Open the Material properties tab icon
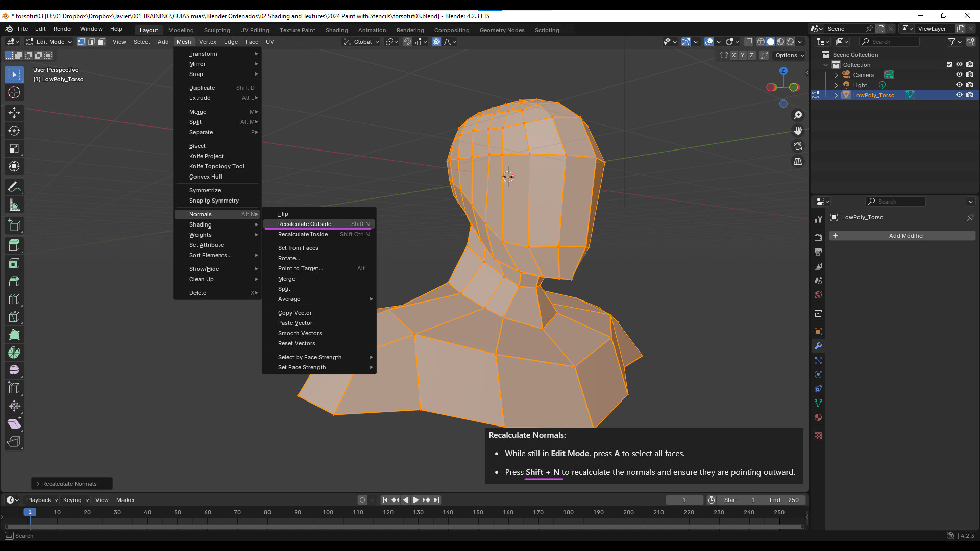This screenshot has height=551, width=980. point(818,417)
